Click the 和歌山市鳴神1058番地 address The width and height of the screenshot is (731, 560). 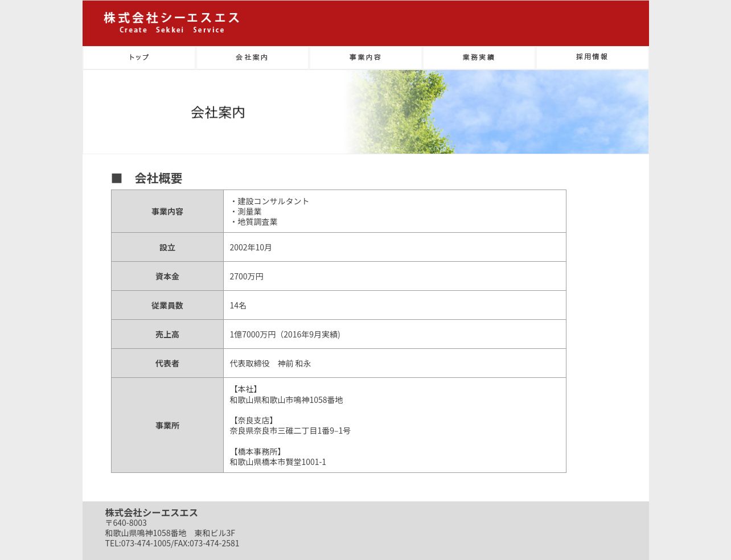pos(286,400)
